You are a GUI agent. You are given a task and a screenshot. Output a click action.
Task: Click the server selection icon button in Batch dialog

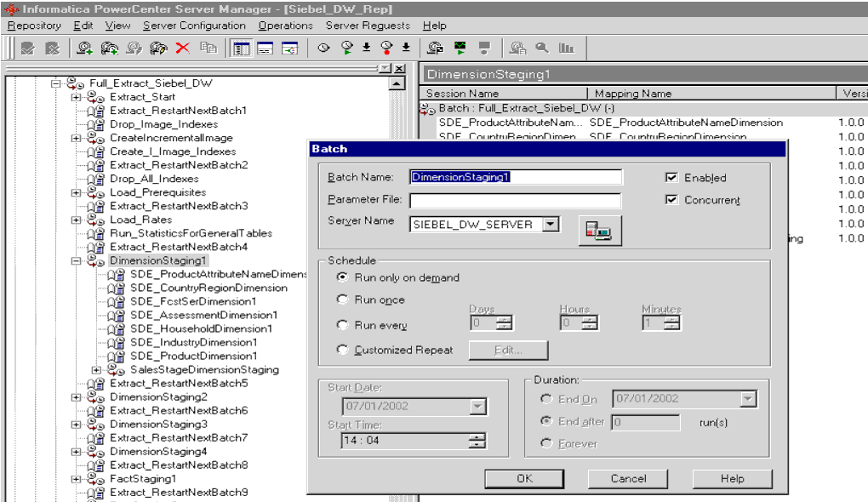pos(600,231)
